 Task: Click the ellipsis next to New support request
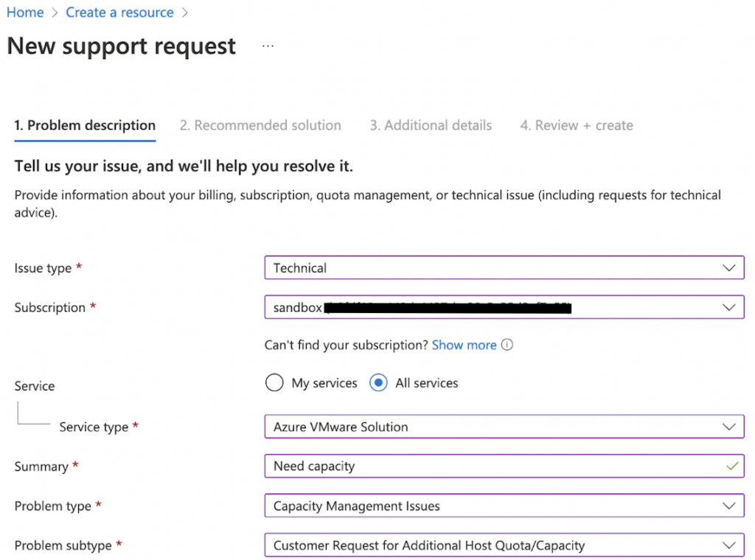click(268, 46)
